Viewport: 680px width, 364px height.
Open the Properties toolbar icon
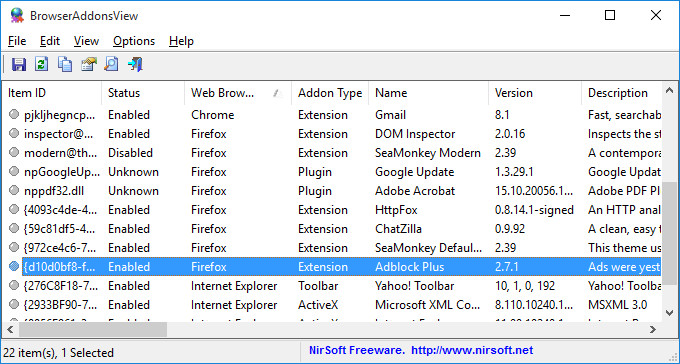click(88, 64)
